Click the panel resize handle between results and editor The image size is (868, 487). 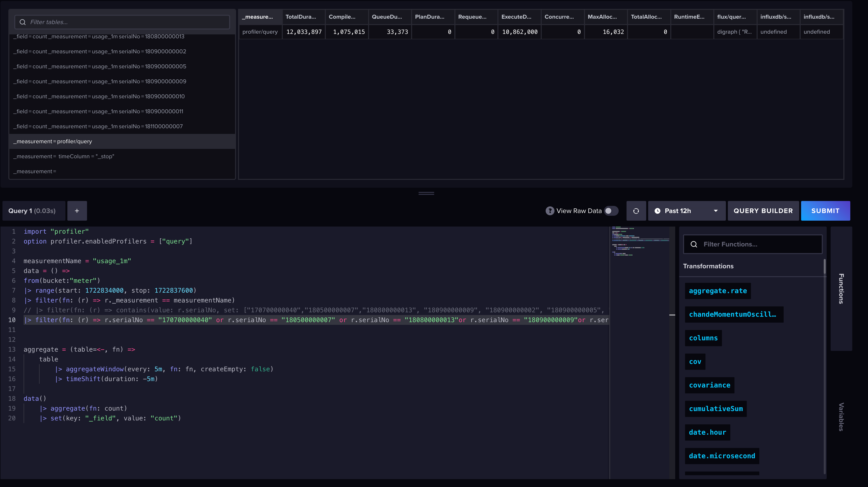[x=426, y=193]
